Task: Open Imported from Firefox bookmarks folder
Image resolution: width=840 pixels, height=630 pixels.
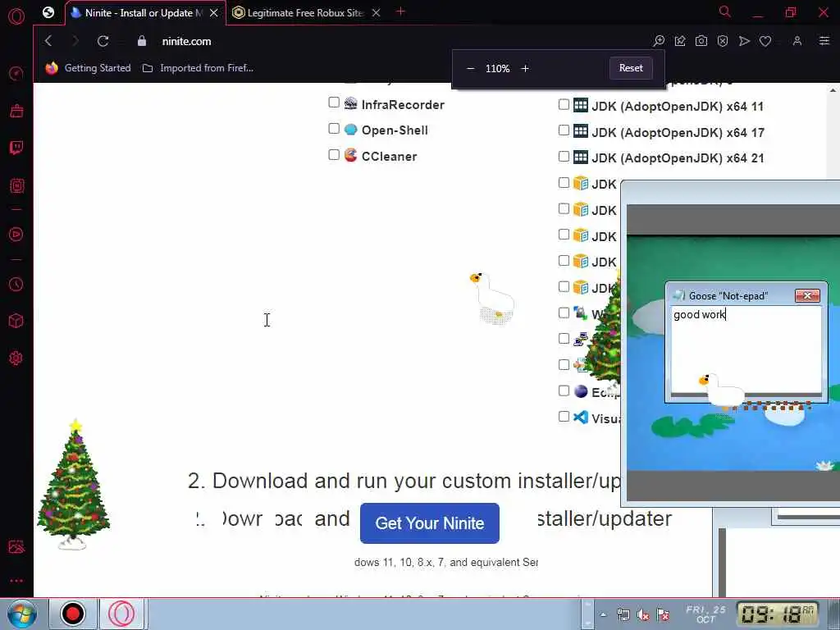Action: [x=199, y=68]
